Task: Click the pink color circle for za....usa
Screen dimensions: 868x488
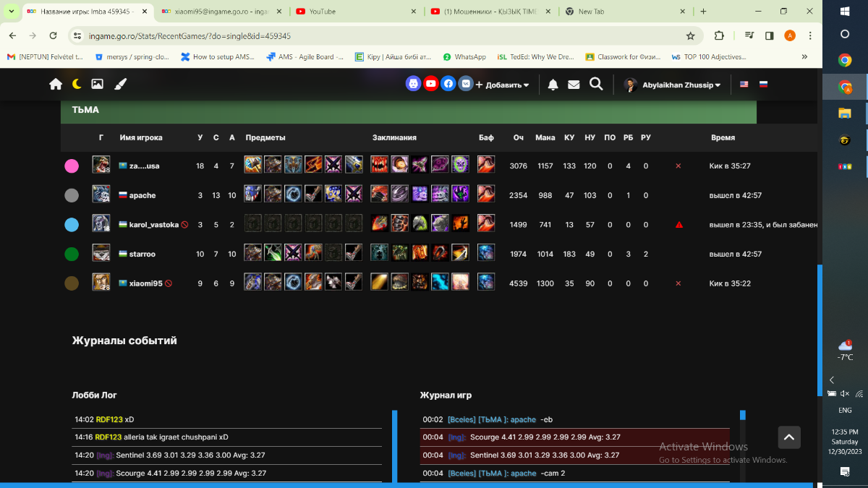Action: [72, 166]
